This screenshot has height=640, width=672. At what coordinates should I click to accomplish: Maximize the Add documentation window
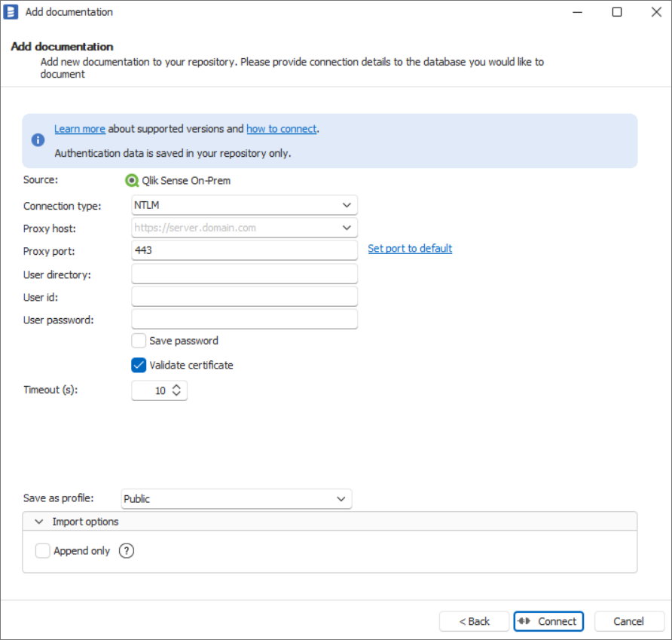click(617, 12)
